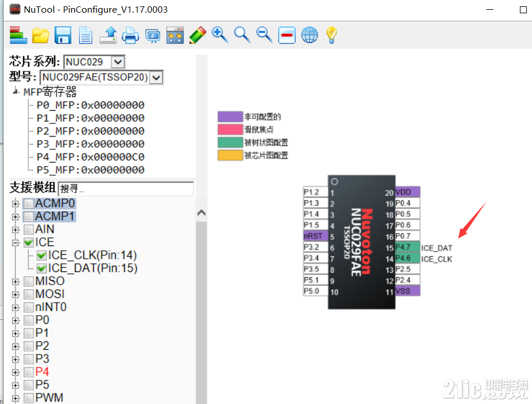Collapse the MFP寄存器 tree node
The image size is (532, 404).
(x=15, y=91)
